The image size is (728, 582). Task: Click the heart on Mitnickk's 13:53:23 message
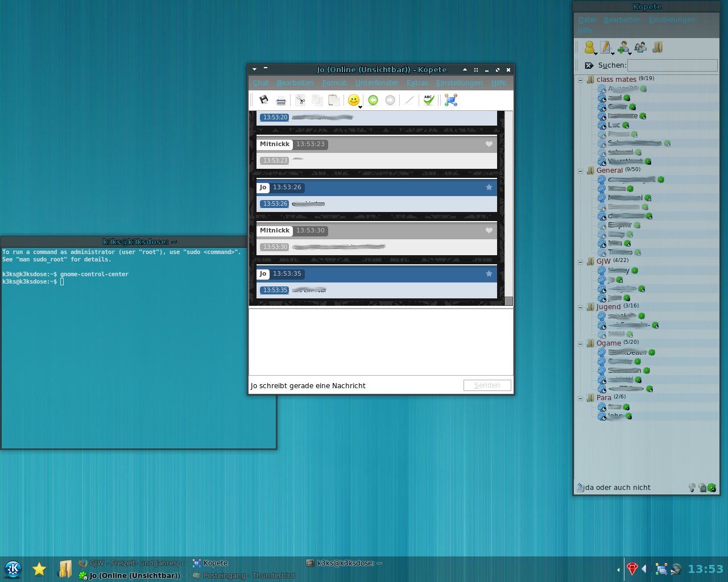[x=489, y=144]
